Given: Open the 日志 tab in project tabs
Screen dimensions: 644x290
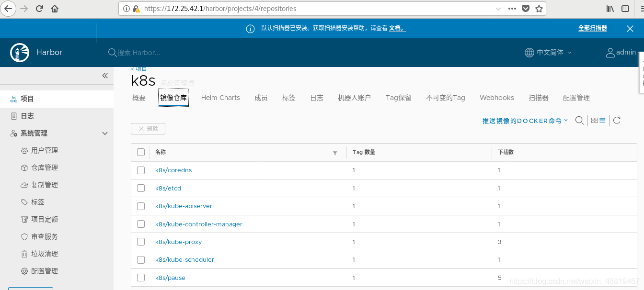Looking at the screenshot, I should [317, 98].
